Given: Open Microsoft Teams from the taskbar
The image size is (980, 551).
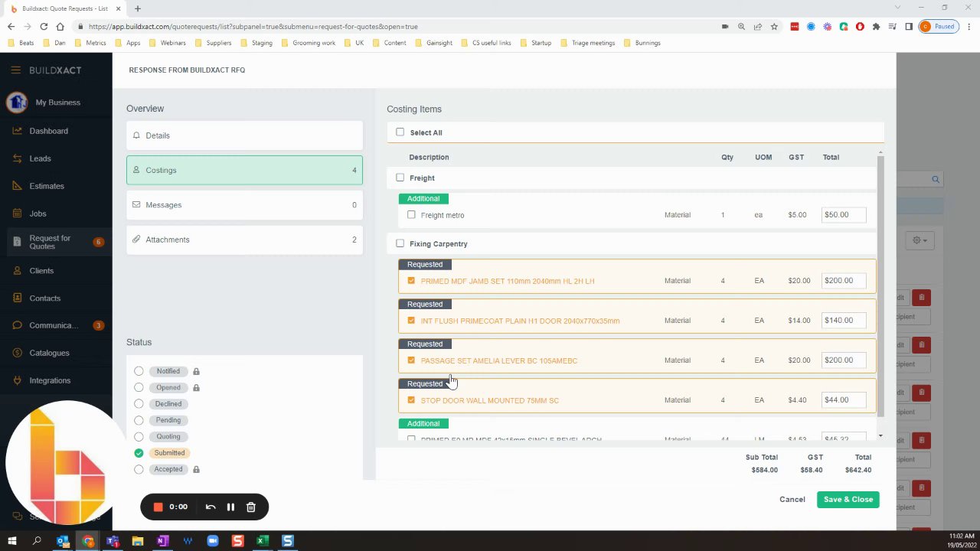Looking at the screenshot, I should pyautogui.click(x=113, y=541).
